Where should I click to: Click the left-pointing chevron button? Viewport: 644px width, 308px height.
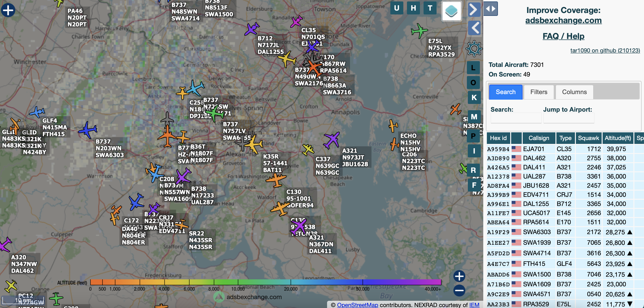(474, 28)
